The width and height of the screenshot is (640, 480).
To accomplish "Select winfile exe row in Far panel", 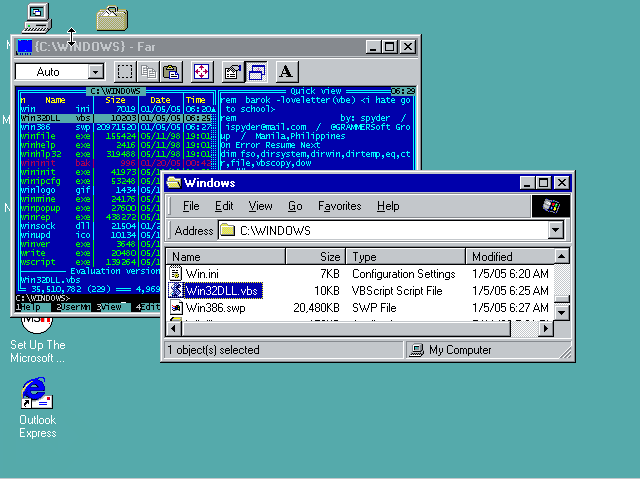I will point(116,136).
